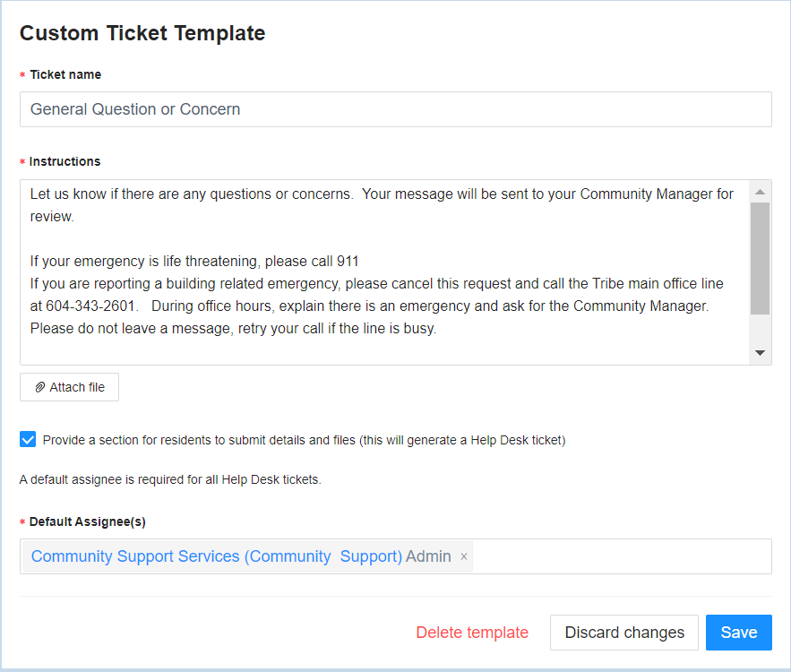Click the 'Provide a section for residents' label

(x=304, y=441)
